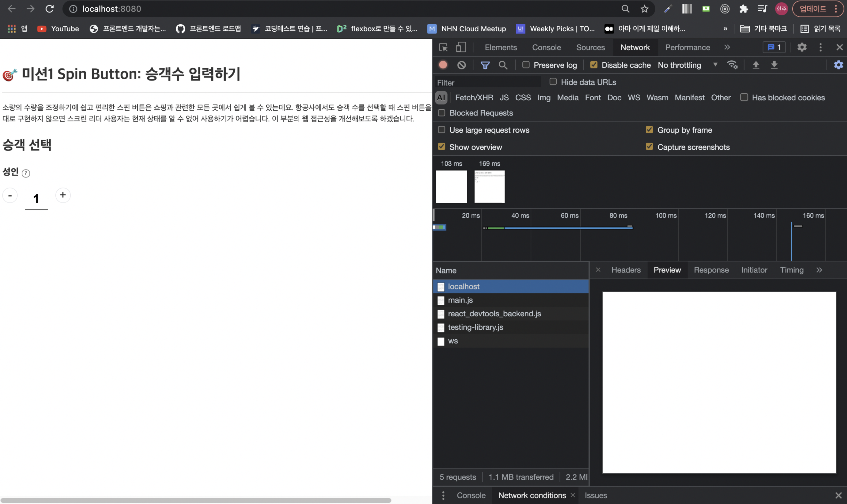This screenshot has width=847, height=504.
Task: Toggle the device toolbar icon
Action: (461, 47)
